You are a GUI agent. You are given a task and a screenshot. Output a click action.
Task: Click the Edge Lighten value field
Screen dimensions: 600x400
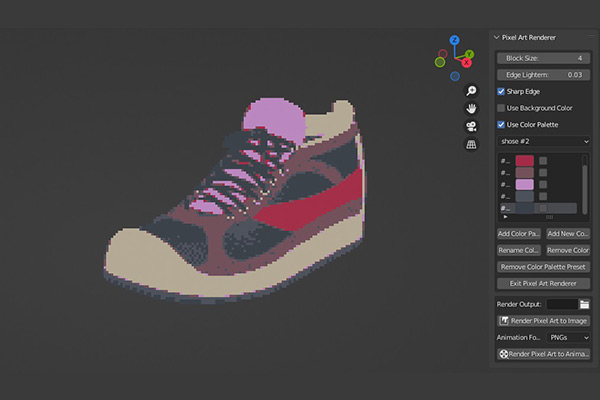[543, 75]
